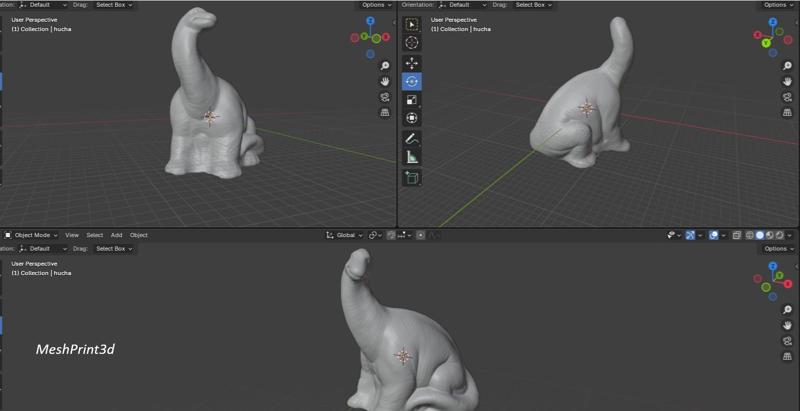Switch to solid viewport shading
Screen dimensions: 800x411
[760, 235]
